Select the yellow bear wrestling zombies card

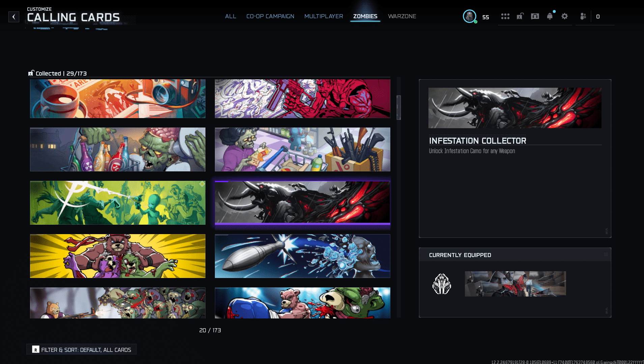coord(117,256)
